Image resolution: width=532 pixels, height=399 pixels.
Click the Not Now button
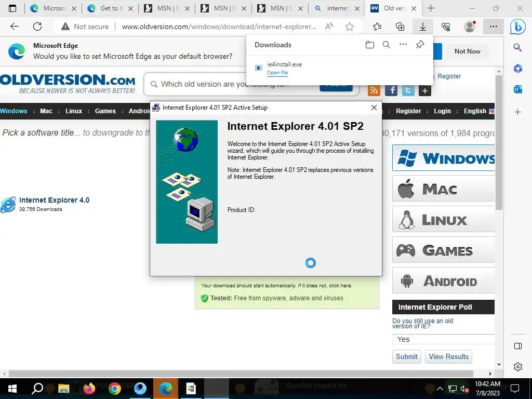tap(467, 51)
